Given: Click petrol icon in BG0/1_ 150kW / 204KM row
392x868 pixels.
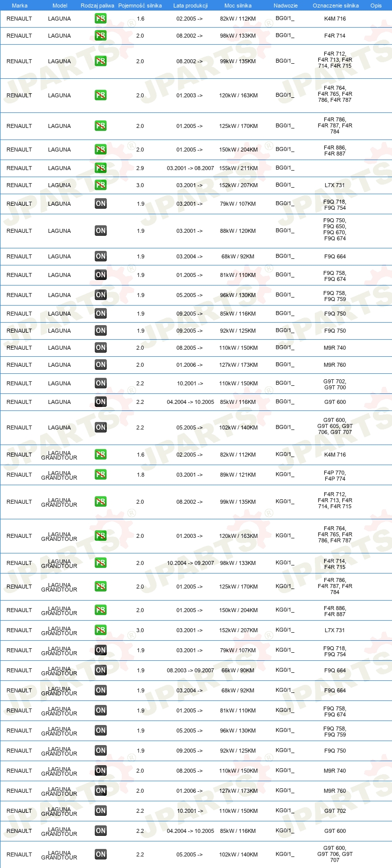Looking at the screenshot, I should click(x=101, y=150).
